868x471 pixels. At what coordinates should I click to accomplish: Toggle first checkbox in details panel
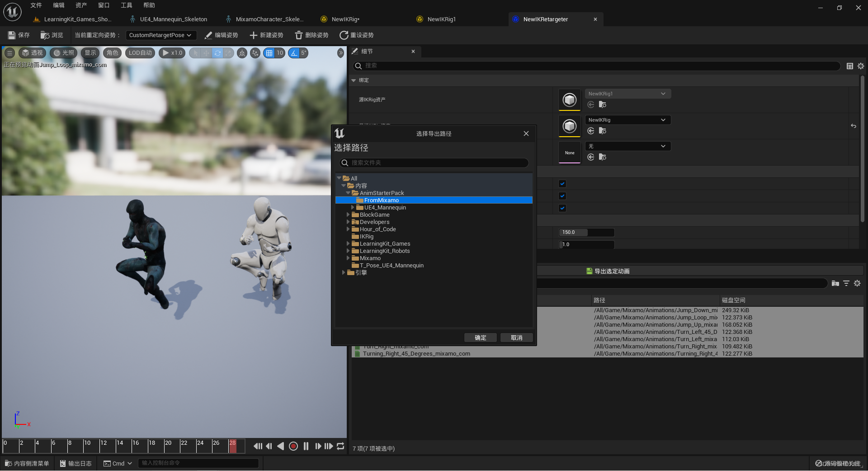(x=562, y=184)
